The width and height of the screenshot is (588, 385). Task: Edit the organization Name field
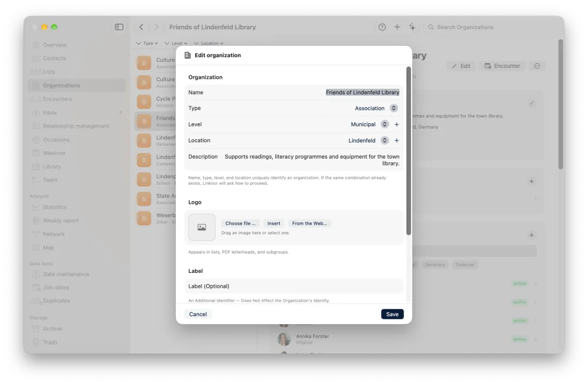pyautogui.click(x=294, y=92)
